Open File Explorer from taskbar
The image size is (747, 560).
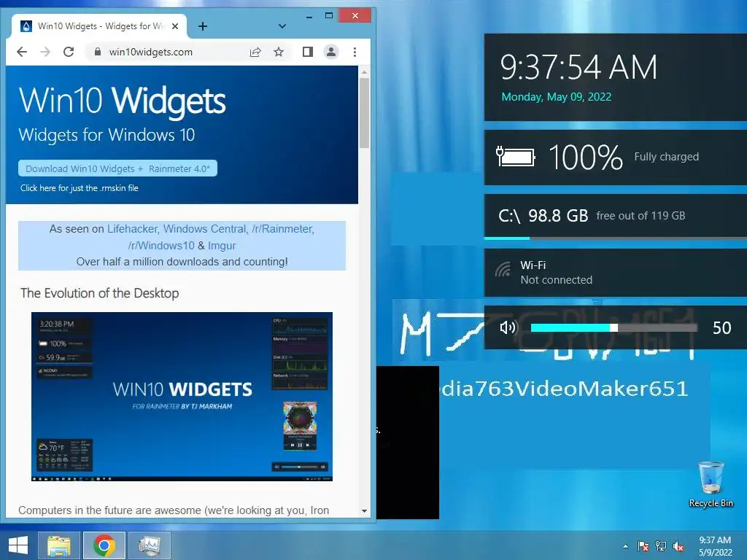pos(59,545)
